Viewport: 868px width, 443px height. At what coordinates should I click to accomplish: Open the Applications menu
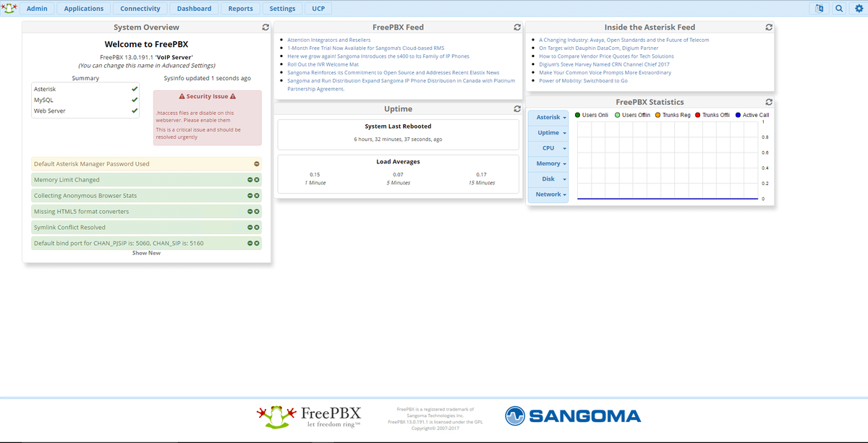tap(84, 9)
